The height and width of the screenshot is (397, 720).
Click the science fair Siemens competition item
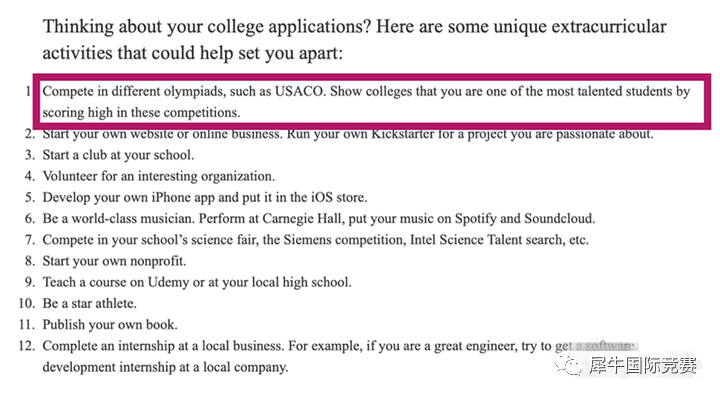point(315,240)
